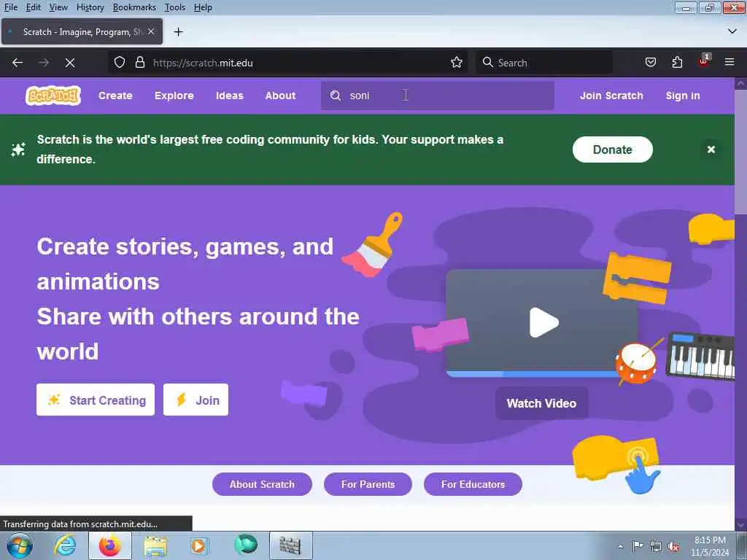
Task: Click the video progress bar
Action: pos(533,374)
